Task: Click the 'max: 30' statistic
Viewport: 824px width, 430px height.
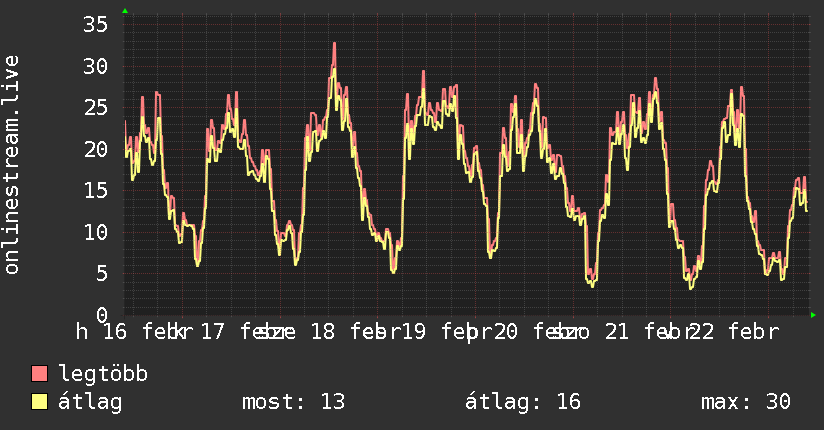Action: point(746,402)
